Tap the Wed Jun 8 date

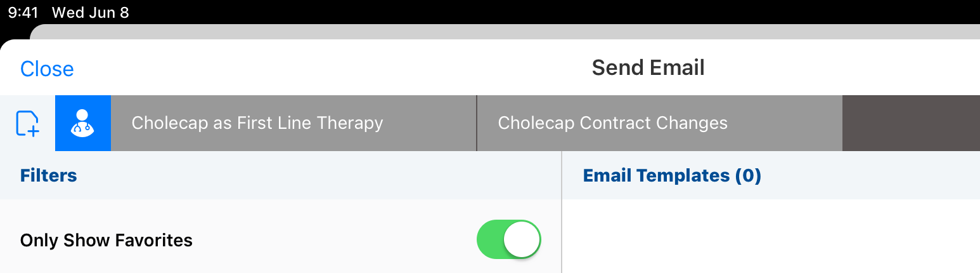point(90,13)
